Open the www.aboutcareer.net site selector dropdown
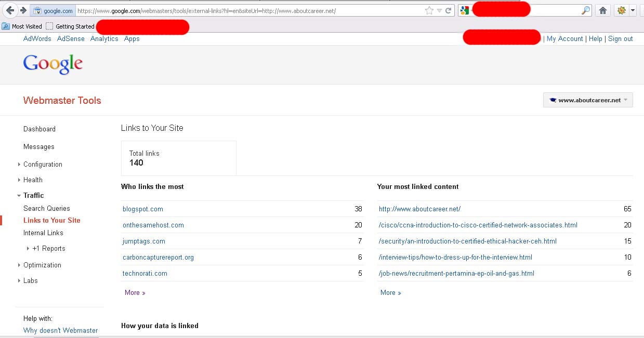 point(588,100)
